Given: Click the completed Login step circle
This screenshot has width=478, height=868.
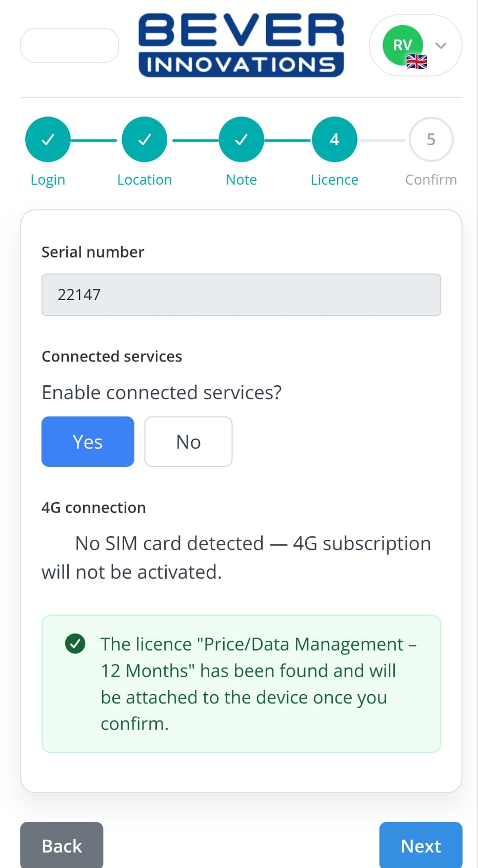Looking at the screenshot, I should 48,140.
